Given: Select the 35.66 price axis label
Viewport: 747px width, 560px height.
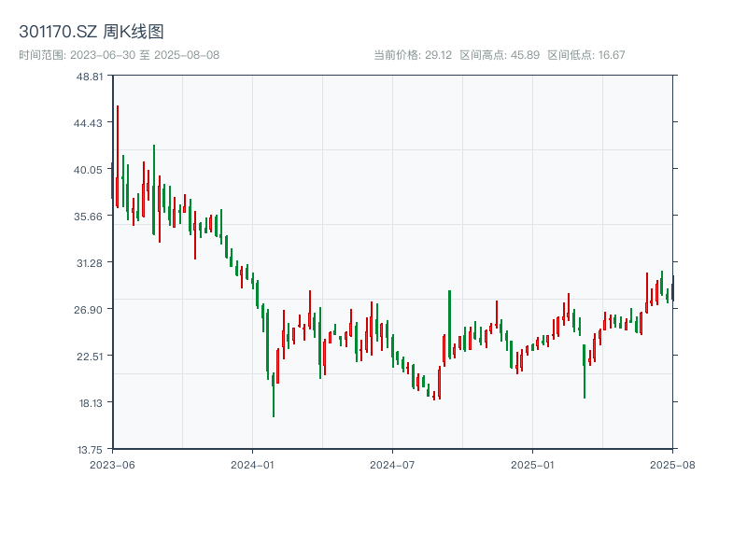Looking at the screenshot, I should click(x=91, y=217).
